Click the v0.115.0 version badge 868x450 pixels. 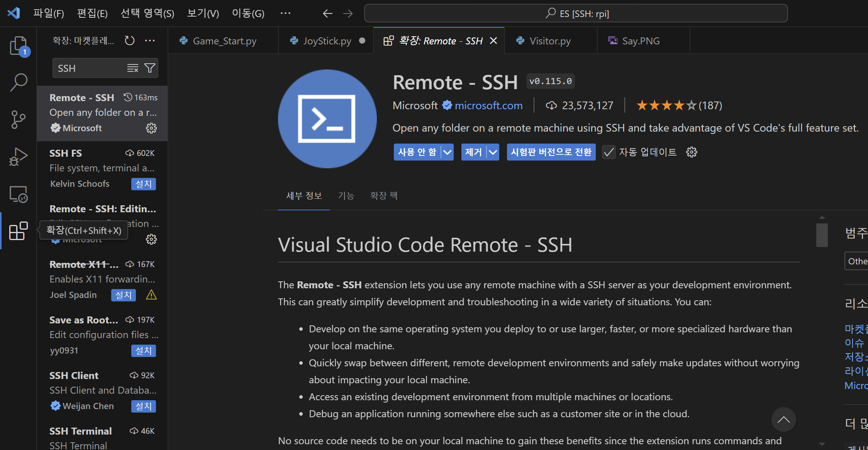(550, 81)
